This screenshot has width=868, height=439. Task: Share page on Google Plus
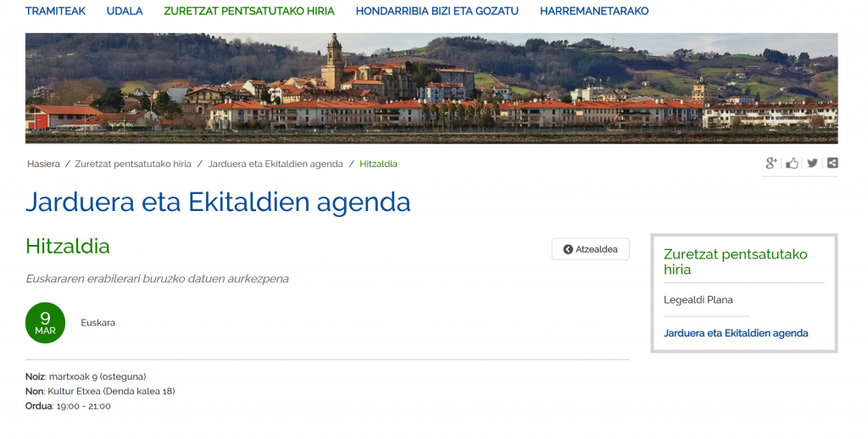point(771,163)
